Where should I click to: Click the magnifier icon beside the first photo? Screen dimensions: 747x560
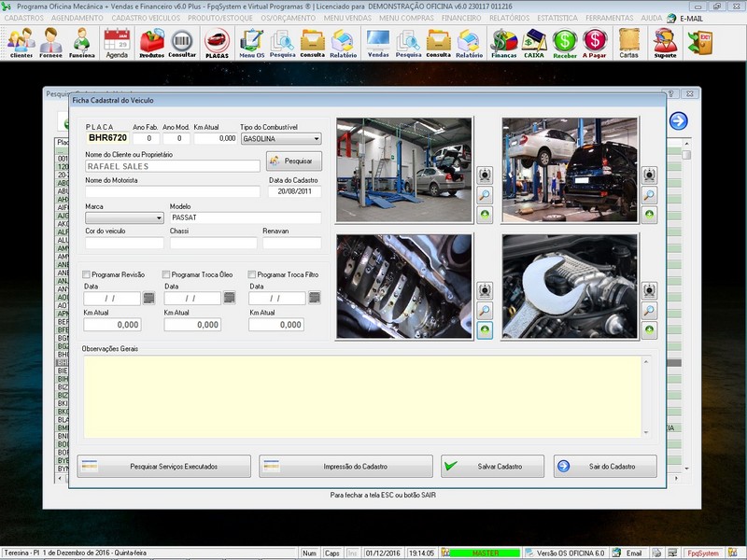[485, 195]
